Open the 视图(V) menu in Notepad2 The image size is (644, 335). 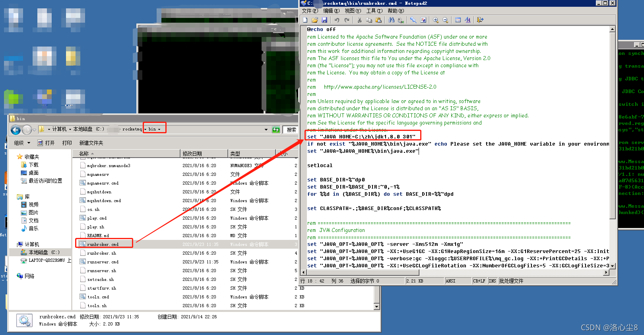353,11
